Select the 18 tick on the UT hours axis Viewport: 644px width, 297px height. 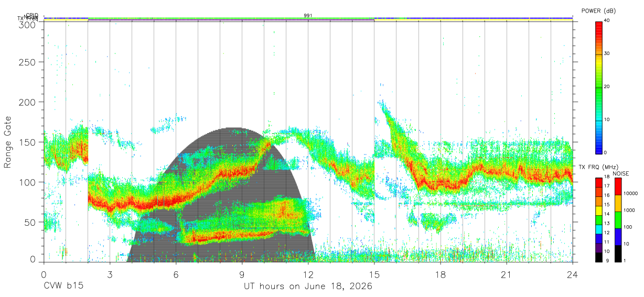[x=440, y=274]
